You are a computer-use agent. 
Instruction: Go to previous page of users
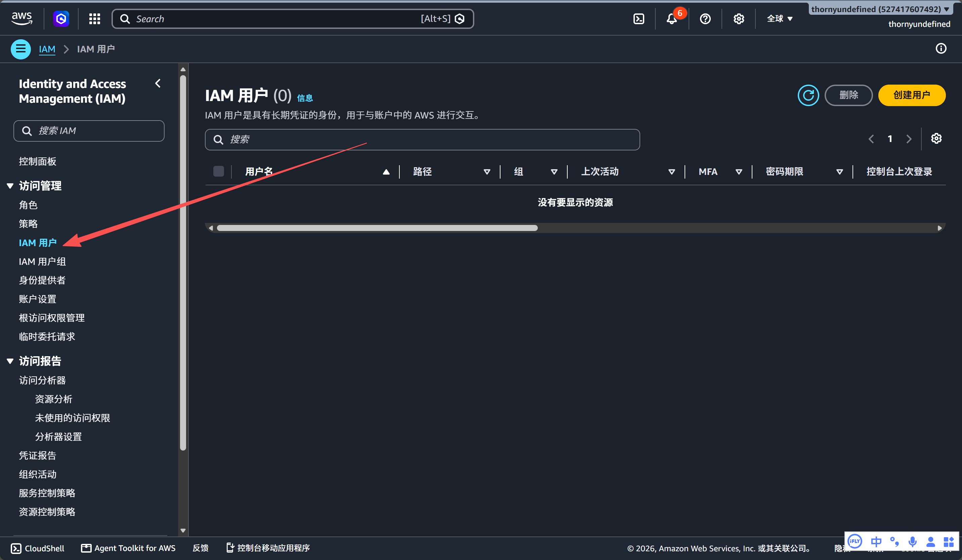click(x=871, y=139)
